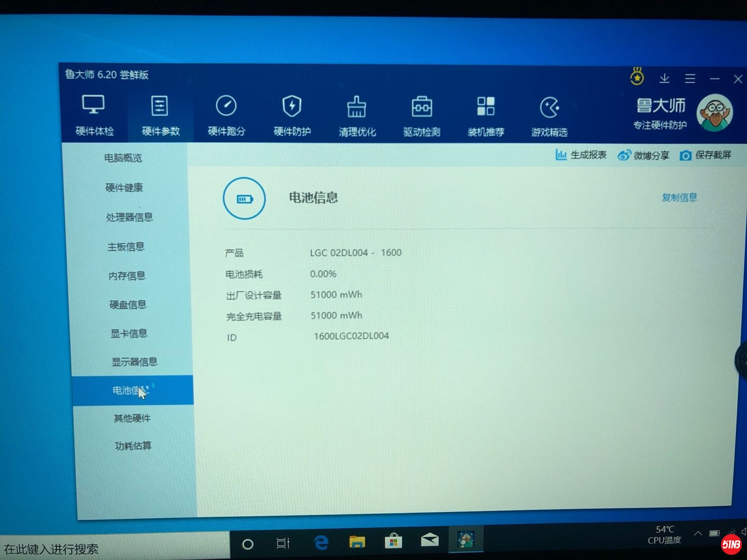747x560 pixels.
Task: Click the circular battery info icon
Action: click(244, 198)
